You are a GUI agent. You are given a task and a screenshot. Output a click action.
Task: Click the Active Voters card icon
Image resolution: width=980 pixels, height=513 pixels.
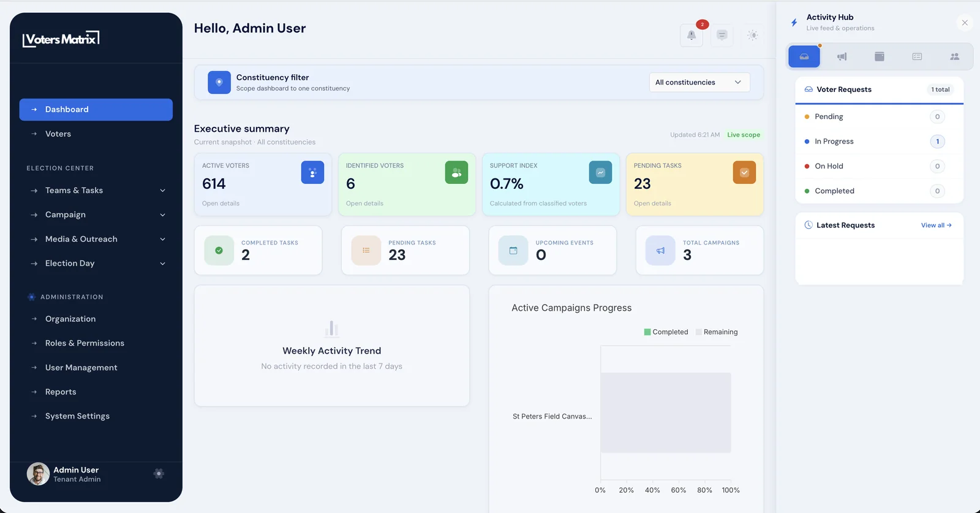click(x=312, y=172)
